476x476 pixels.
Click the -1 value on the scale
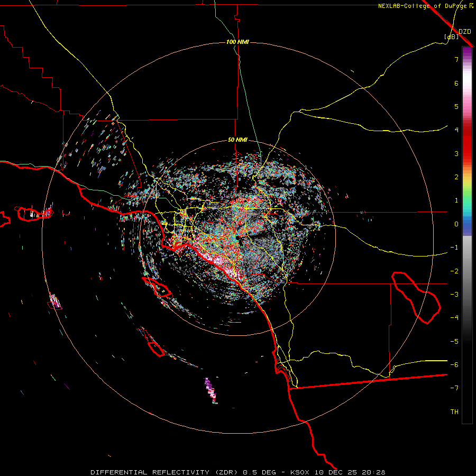coord(454,248)
